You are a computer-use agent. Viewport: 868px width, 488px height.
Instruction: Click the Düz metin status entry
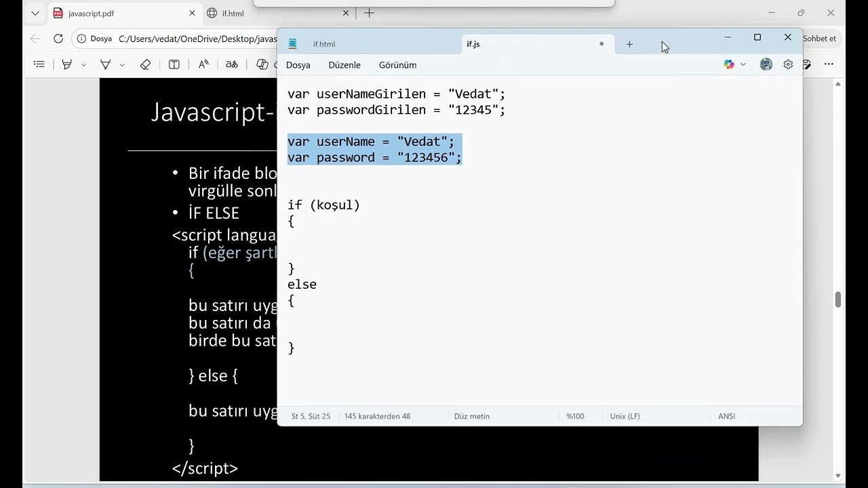472,416
